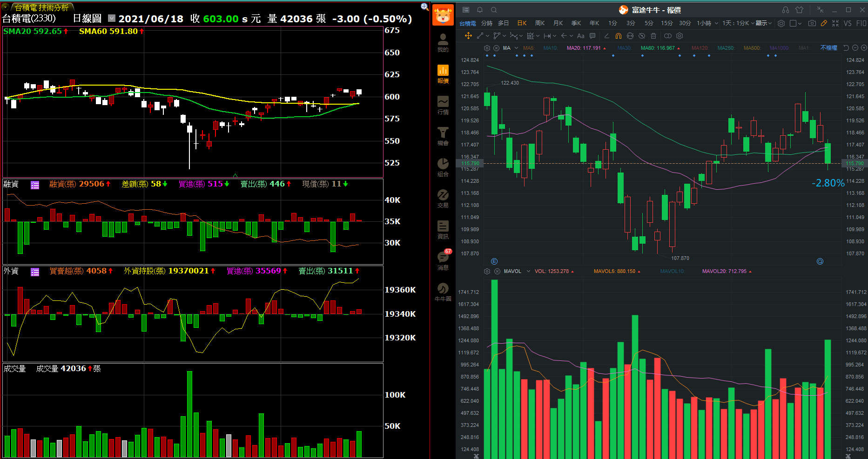868x459 pixels.
Task: Click the magnifier icon in 台積電 技術分析 window
Action: click(424, 7)
